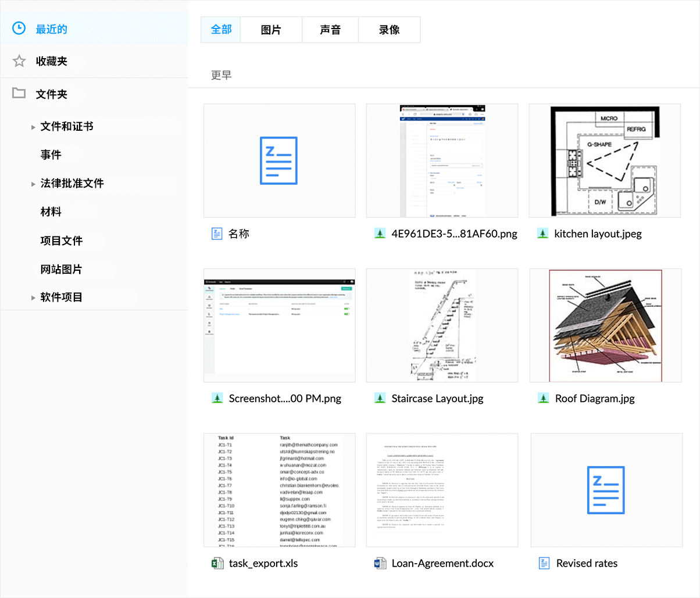Expand the 软件项目 folder arrow

point(33,298)
